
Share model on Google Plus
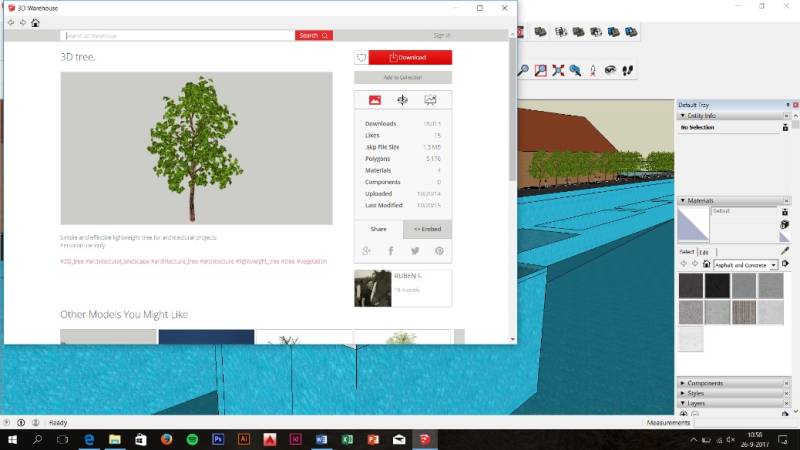(x=366, y=251)
